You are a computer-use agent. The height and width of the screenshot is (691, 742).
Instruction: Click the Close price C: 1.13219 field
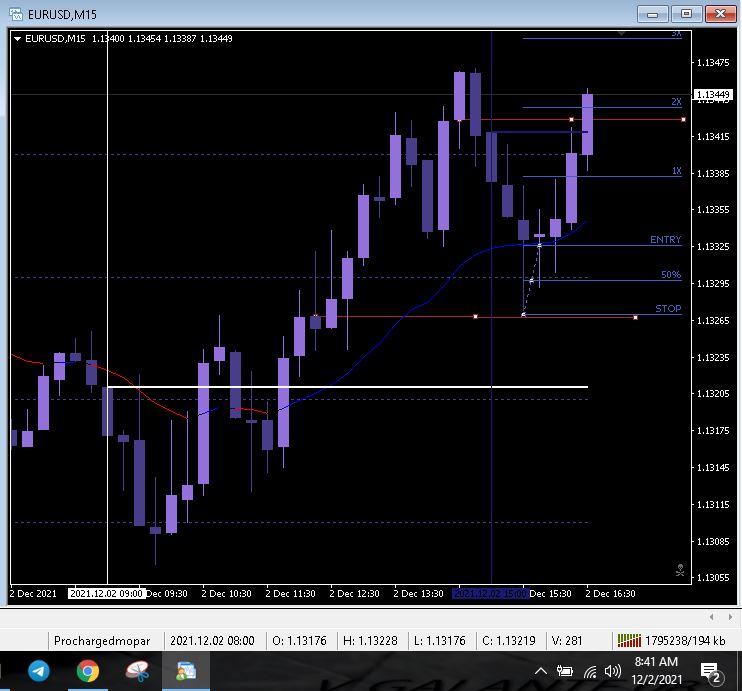click(509, 641)
